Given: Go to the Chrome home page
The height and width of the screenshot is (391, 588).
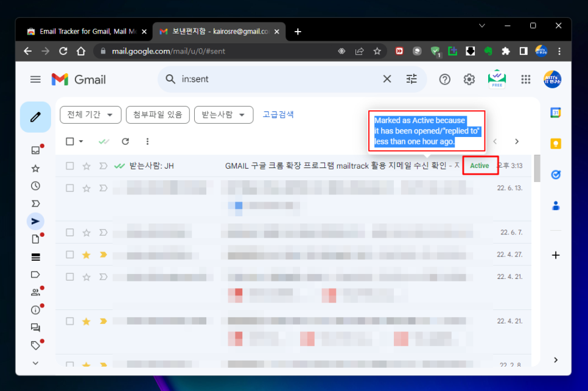Looking at the screenshot, I should pos(81,51).
